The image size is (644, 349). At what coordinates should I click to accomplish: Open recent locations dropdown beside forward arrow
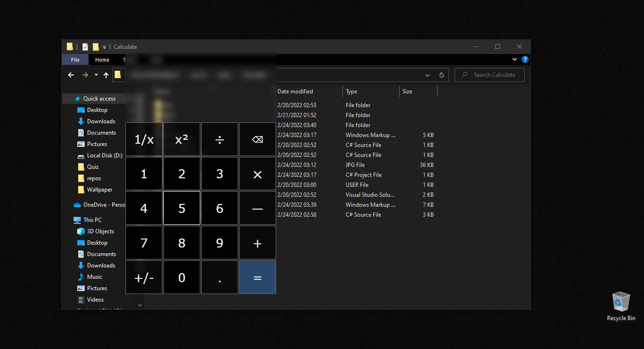coord(96,75)
